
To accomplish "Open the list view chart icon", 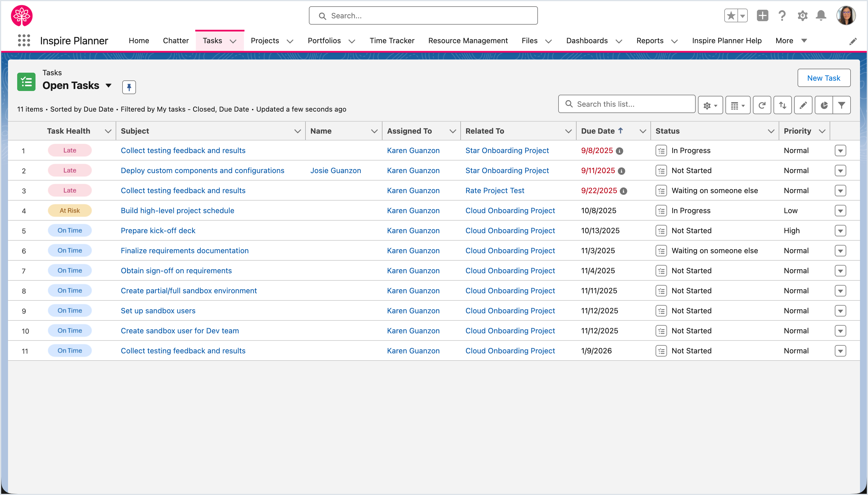I will [x=823, y=105].
